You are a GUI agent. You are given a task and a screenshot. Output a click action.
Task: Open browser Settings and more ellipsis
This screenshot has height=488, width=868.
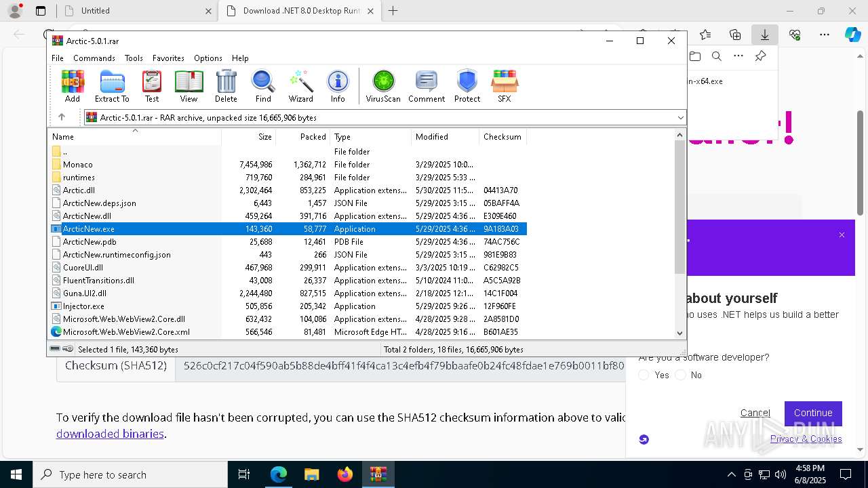point(825,35)
